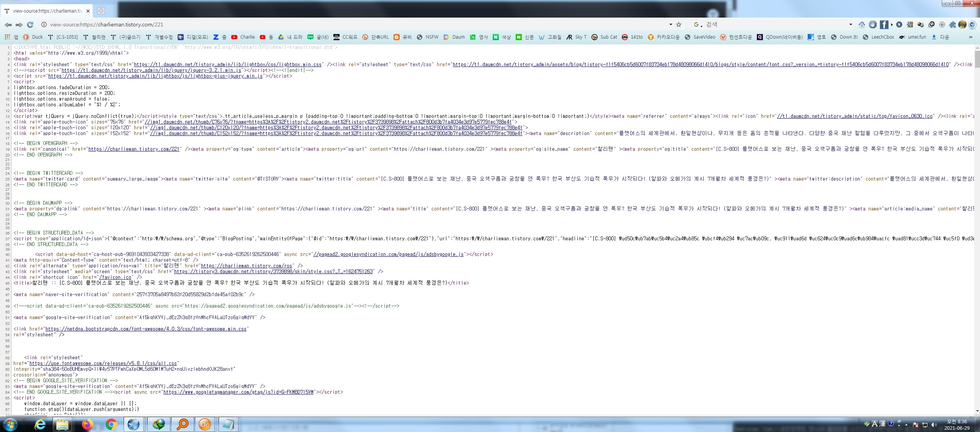Bookmark this page with the star icon

coord(679,24)
